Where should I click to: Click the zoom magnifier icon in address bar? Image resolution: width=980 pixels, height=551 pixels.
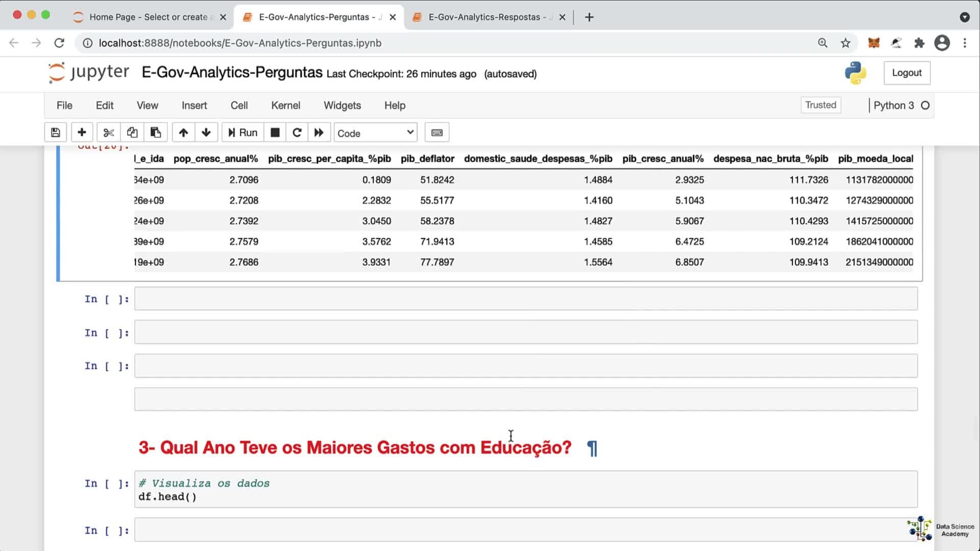coord(822,43)
